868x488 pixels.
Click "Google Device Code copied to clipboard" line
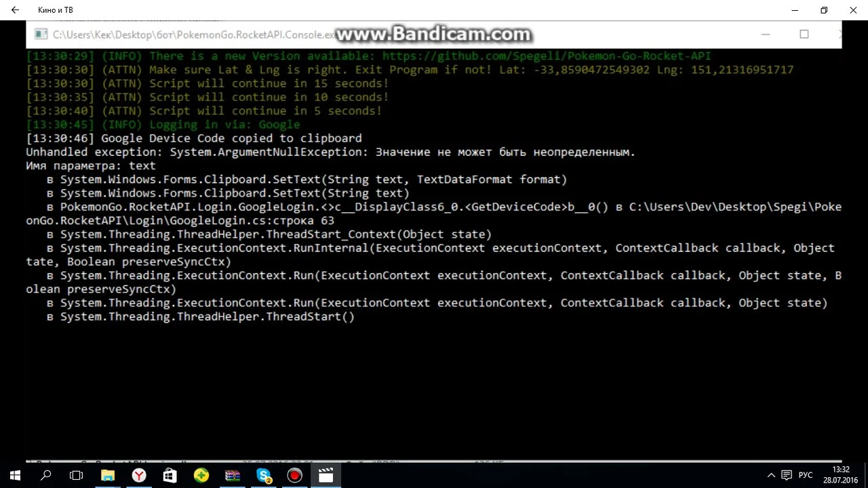[194, 138]
